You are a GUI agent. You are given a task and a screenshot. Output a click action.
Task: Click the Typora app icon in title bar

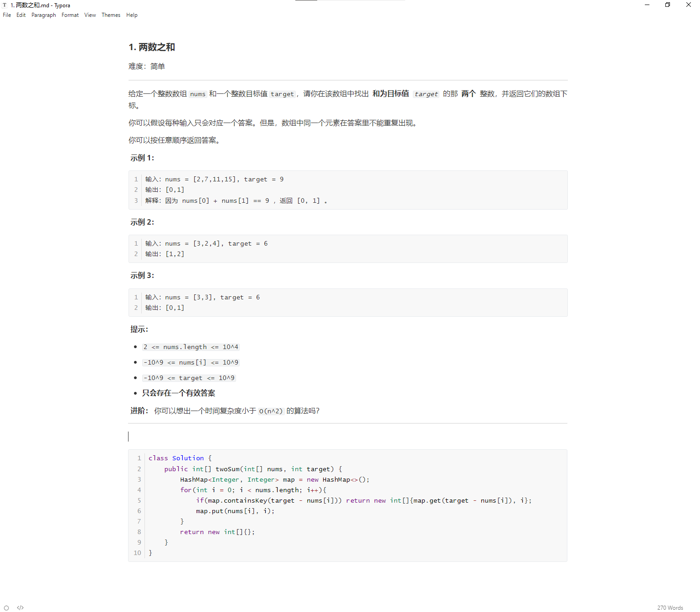tap(5, 5)
